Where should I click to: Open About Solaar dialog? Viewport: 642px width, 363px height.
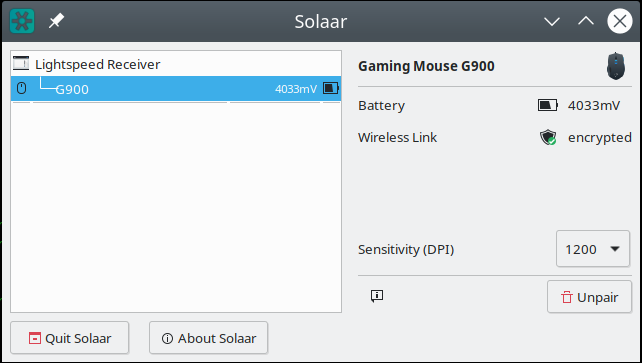click(x=208, y=338)
